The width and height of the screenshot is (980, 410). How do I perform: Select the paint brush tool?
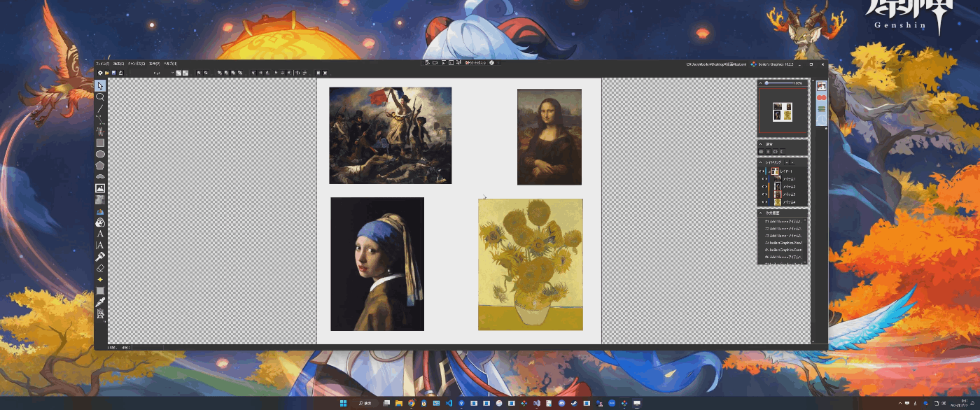pyautogui.click(x=100, y=257)
